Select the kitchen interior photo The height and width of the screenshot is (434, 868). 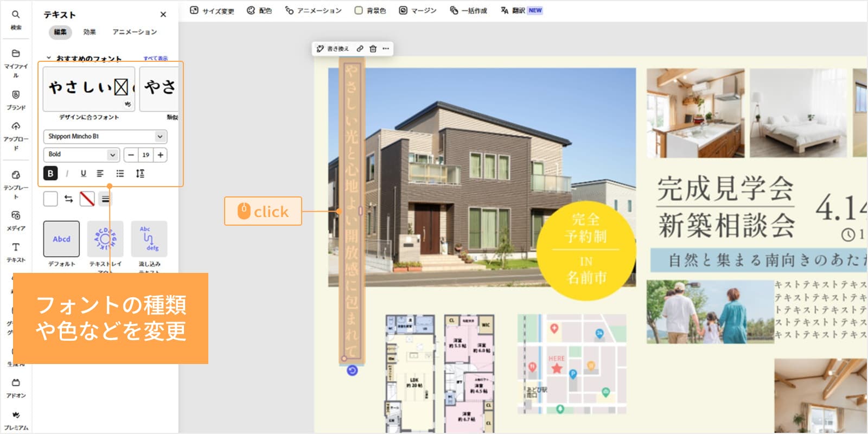click(695, 113)
